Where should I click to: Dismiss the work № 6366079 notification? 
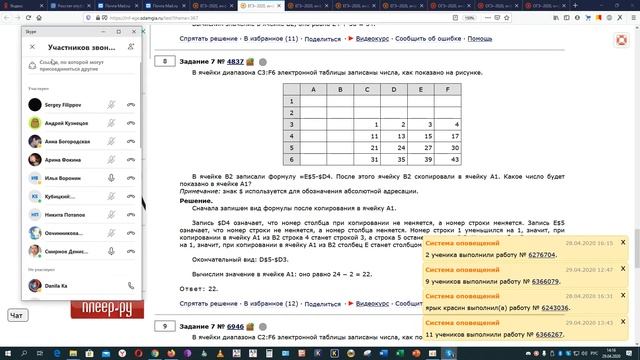pyautogui.click(x=623, y=269)
